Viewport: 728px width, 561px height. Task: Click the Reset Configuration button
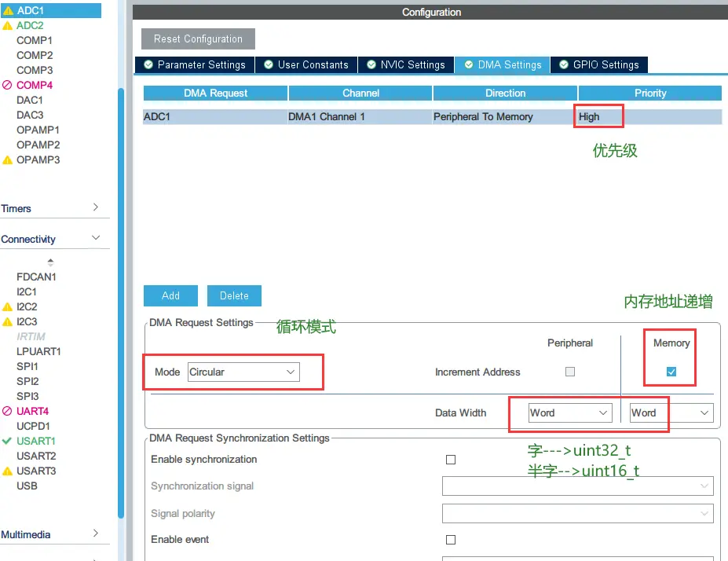198,38
